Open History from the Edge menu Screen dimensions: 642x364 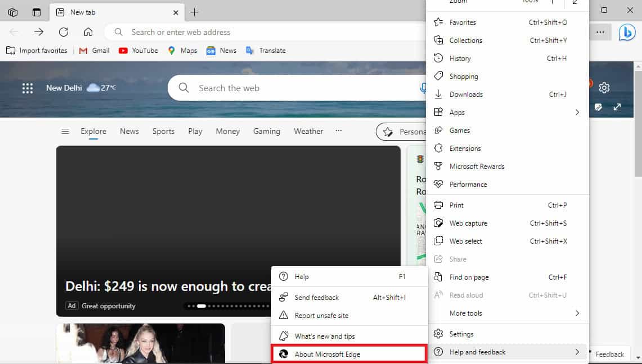[x=507, y=58]
